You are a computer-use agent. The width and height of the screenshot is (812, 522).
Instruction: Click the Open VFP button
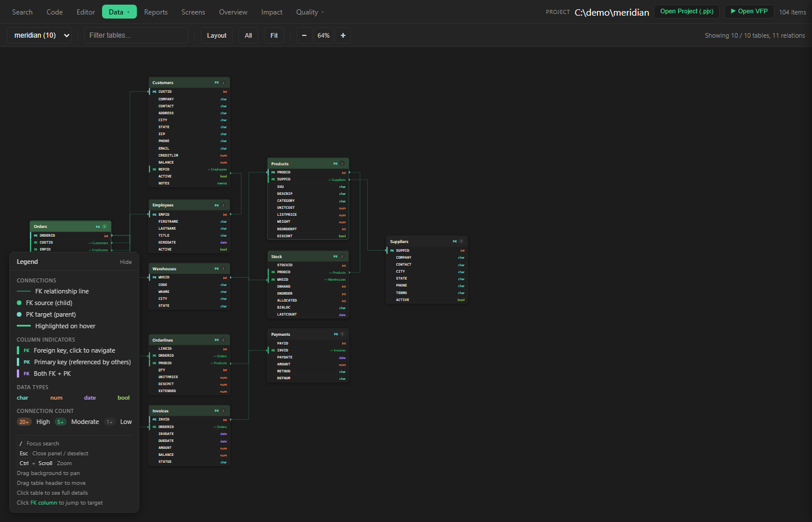(x=749, y=12)
